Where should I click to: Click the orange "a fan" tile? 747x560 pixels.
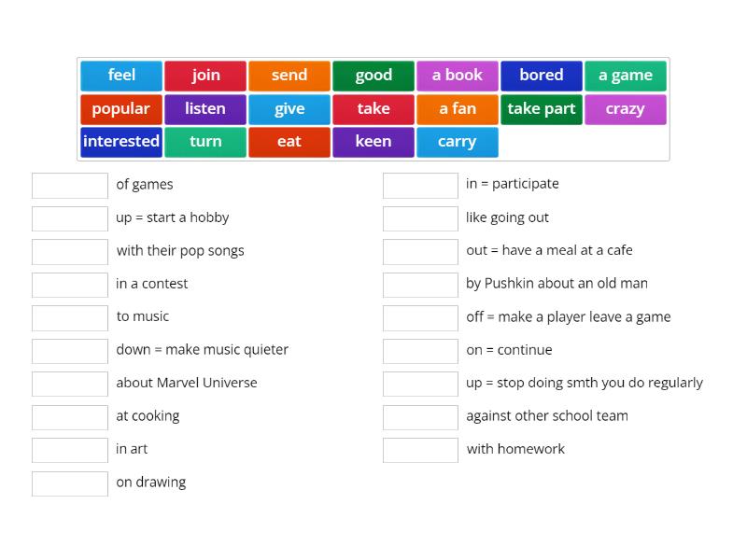[x=458, y=109]
